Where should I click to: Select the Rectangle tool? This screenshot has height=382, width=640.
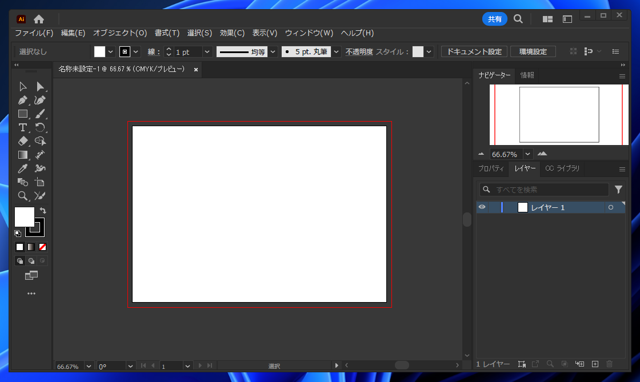tap(22, 114)
